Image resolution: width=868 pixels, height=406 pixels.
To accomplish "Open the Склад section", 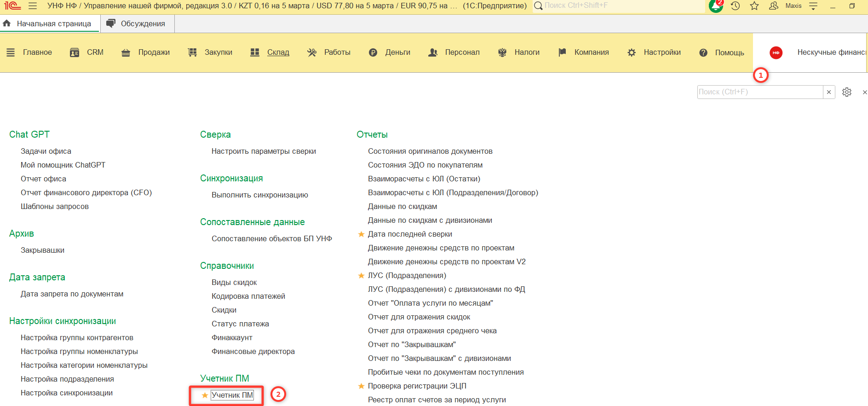I will tap(278, 52).
